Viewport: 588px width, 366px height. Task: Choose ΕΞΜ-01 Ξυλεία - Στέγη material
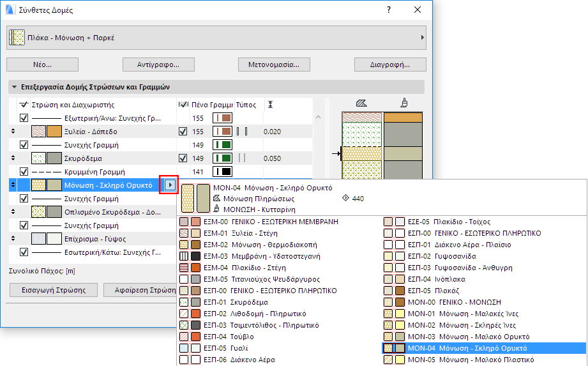coord(280,233)
